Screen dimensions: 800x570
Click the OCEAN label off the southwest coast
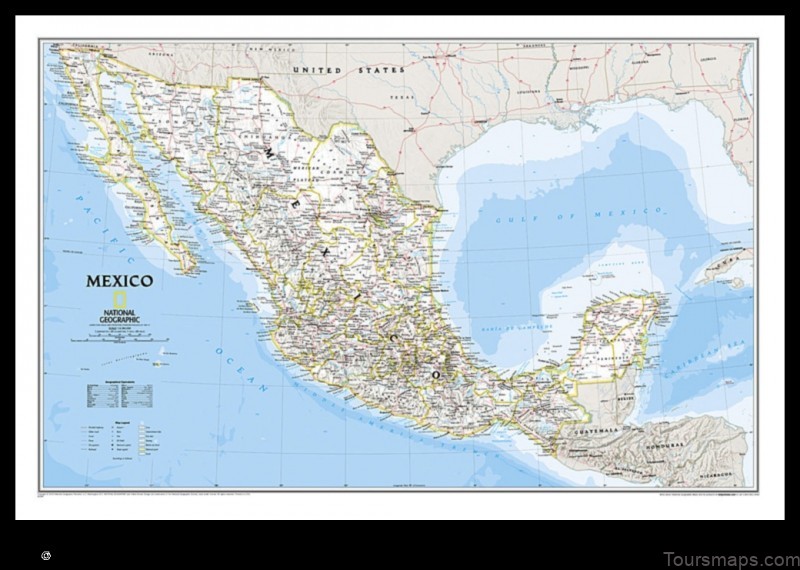click(x=241, y=370)
